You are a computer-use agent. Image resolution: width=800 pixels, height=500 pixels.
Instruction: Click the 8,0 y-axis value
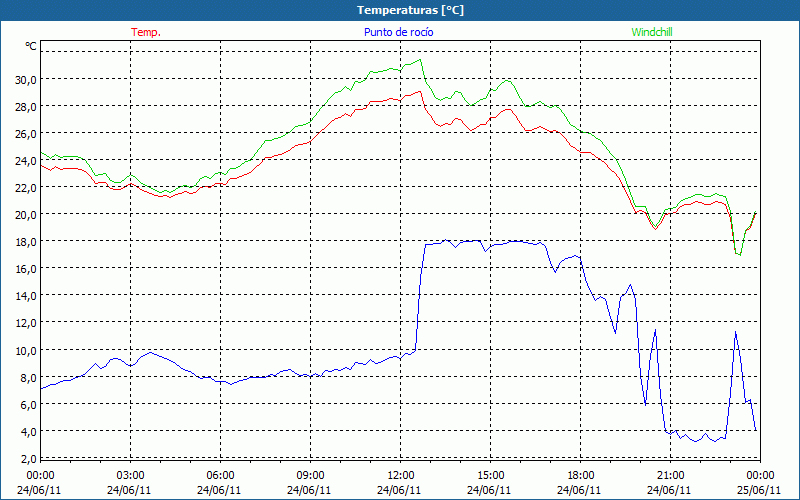29,378
